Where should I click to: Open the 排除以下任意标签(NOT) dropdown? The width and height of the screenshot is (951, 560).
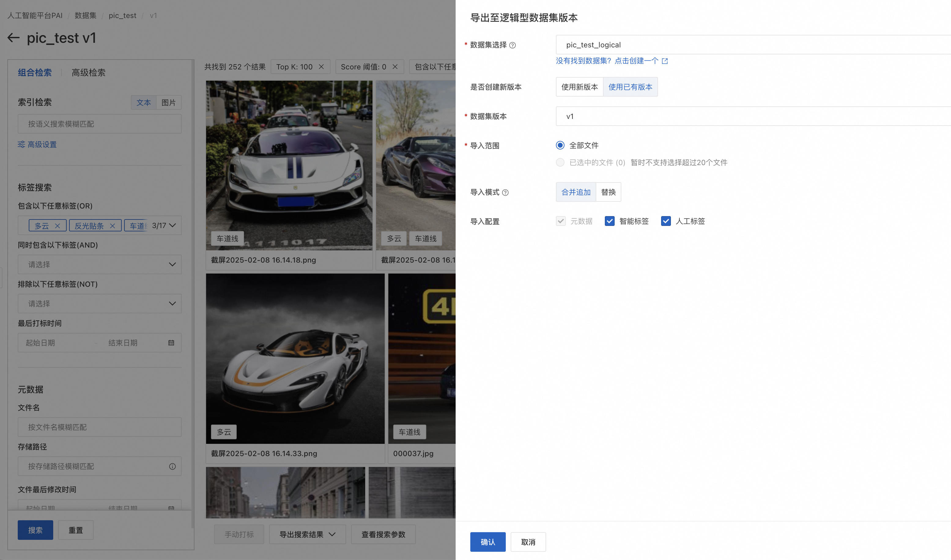click(100, 304)
